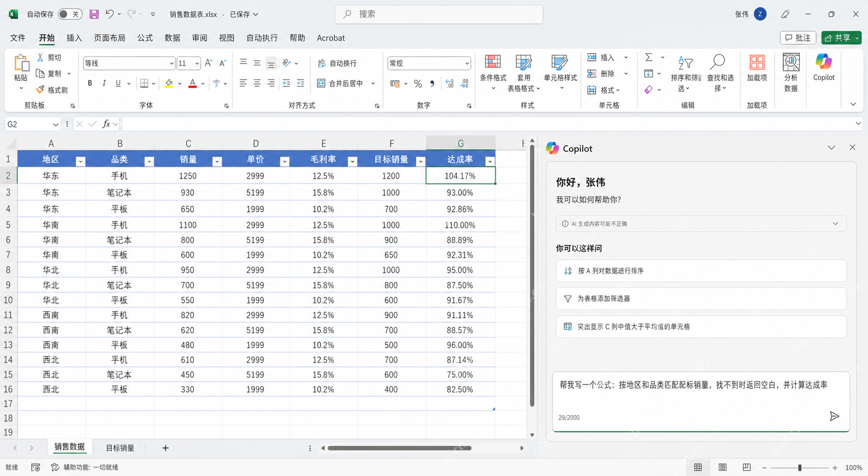
Task: Click the accessibility status icon
Action: click(55, 467)
